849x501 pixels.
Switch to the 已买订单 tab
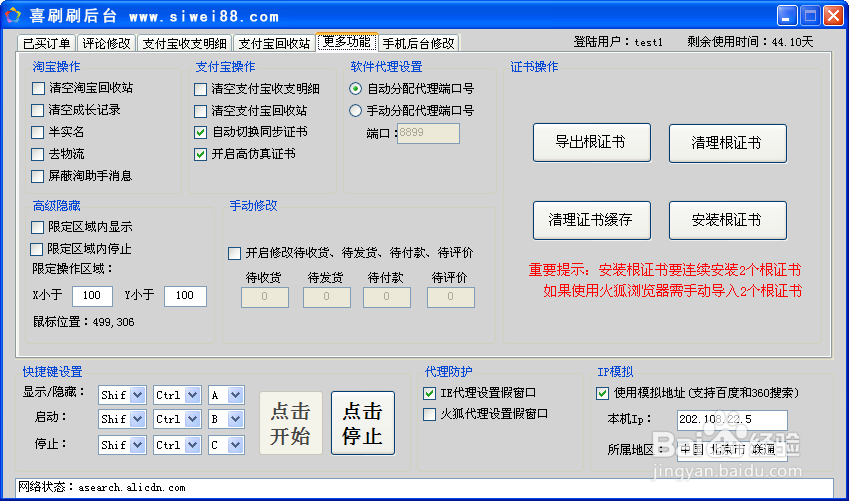[47, 43]
